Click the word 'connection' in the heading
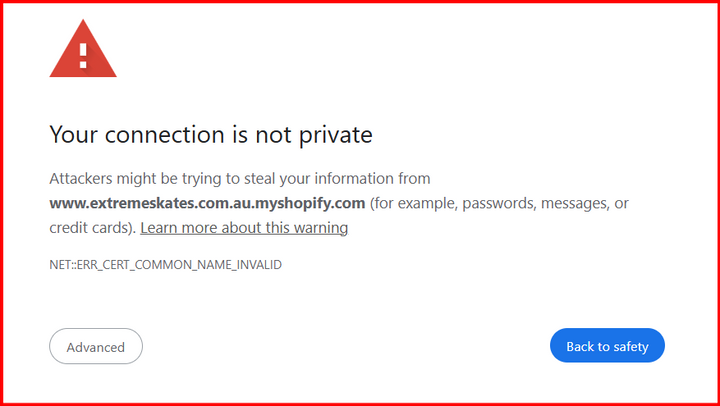The height and width of the screenshot is (406, 720). (168, 134)
